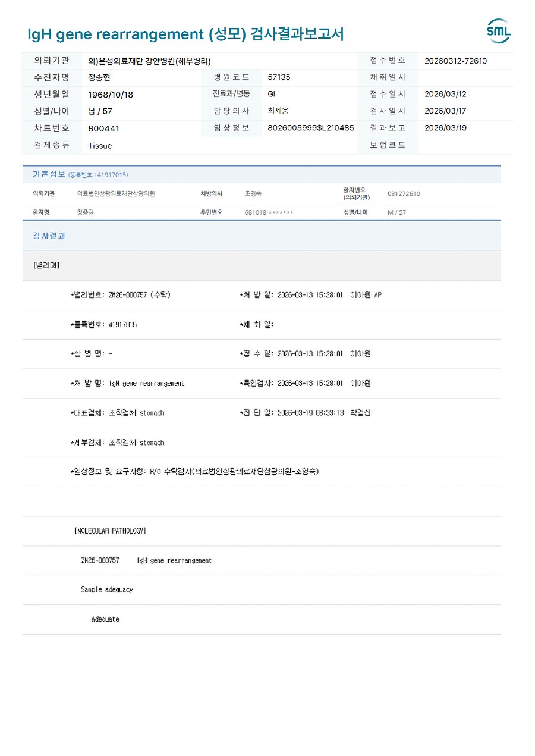Select the 주민번호 '681018-*******'
The image size is (535, 756).
click(269, 212)
